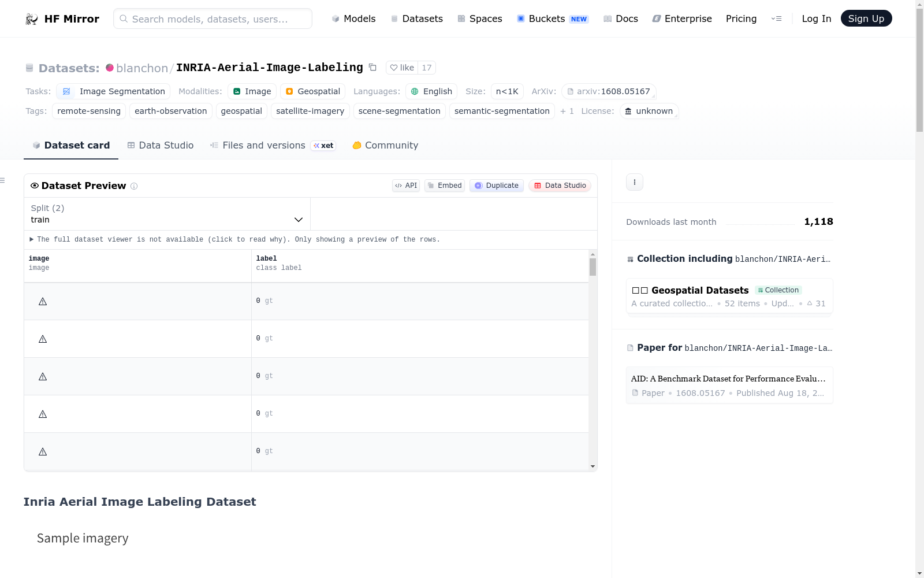Click the preview table scrollbar thumb
This screenshot has width=924, height=578.
pos(593,267)
